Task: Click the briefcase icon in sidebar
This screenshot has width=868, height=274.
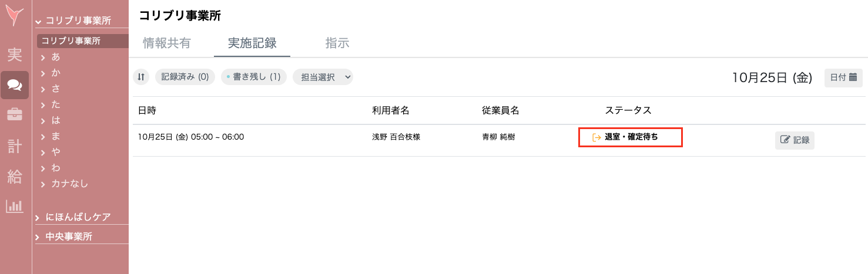Action: click(x=15, y=115)
